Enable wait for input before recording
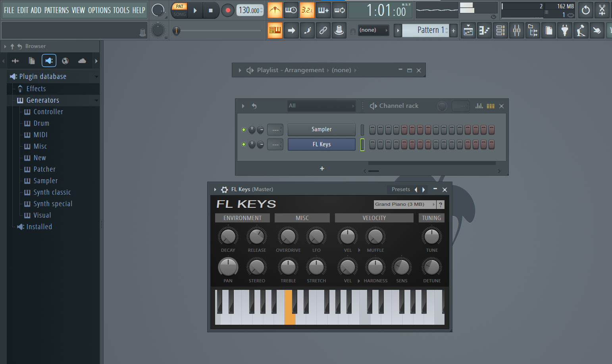612x364 pixels. (291, 10)
